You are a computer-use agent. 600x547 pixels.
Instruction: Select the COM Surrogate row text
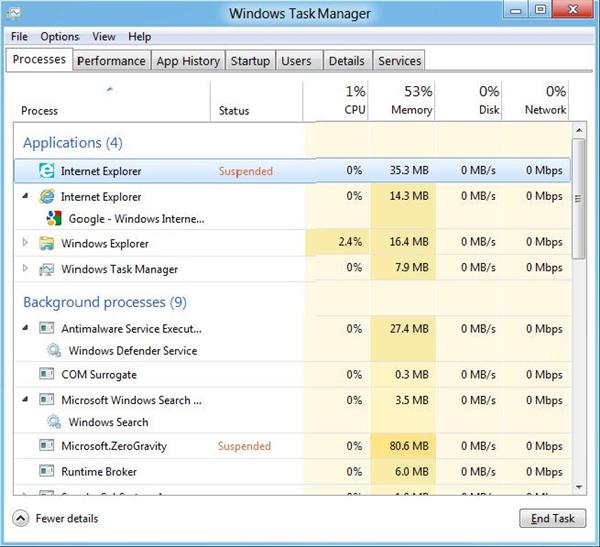pyautogui.click(x=99, y=374)
